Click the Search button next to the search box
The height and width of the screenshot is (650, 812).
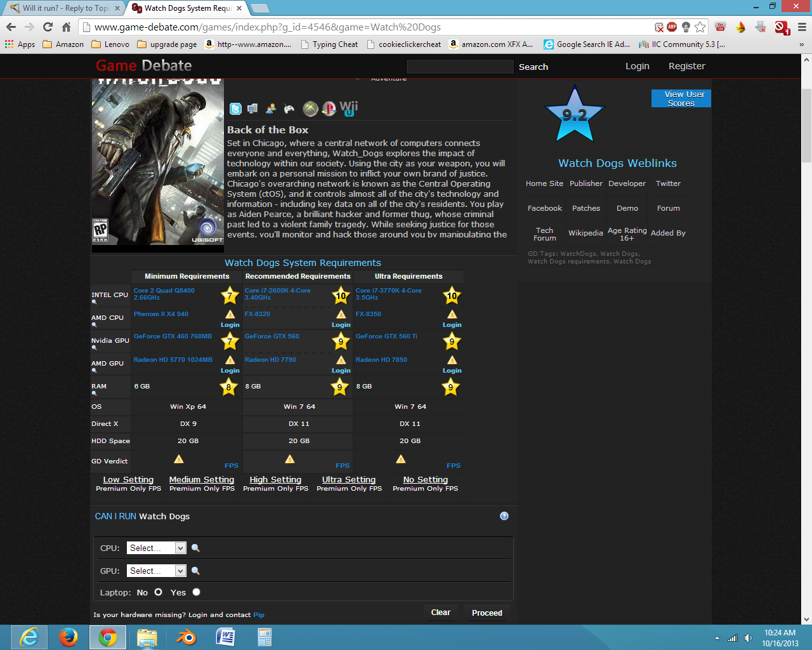533,67
